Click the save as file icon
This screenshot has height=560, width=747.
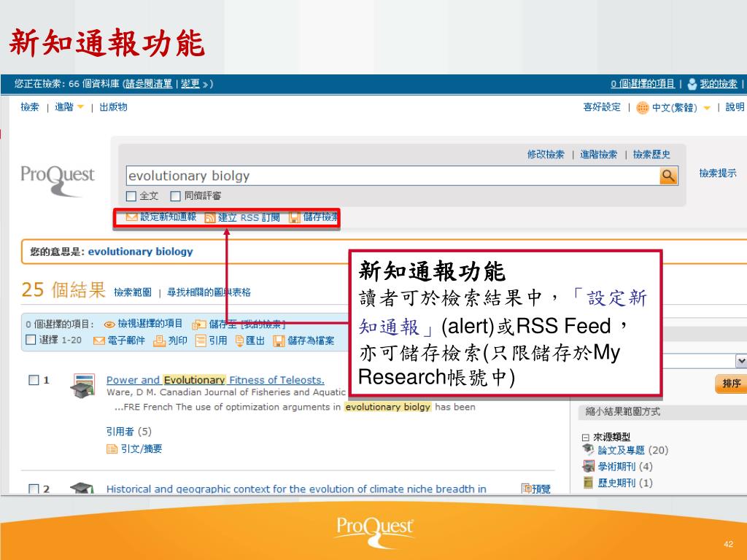pos(279,341)
